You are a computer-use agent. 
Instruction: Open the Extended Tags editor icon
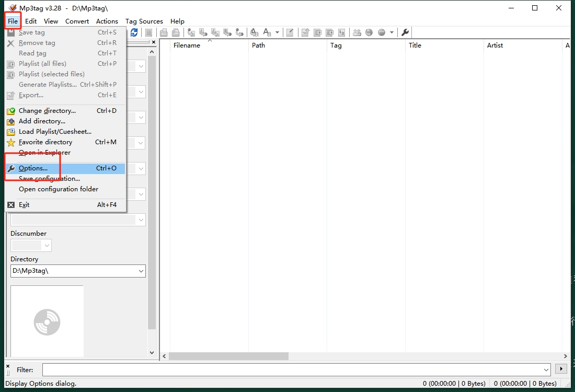tap(290, 32)
